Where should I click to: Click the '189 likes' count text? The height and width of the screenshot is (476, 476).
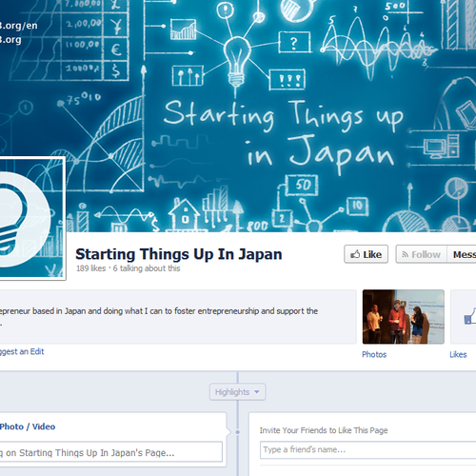(90, 268)
